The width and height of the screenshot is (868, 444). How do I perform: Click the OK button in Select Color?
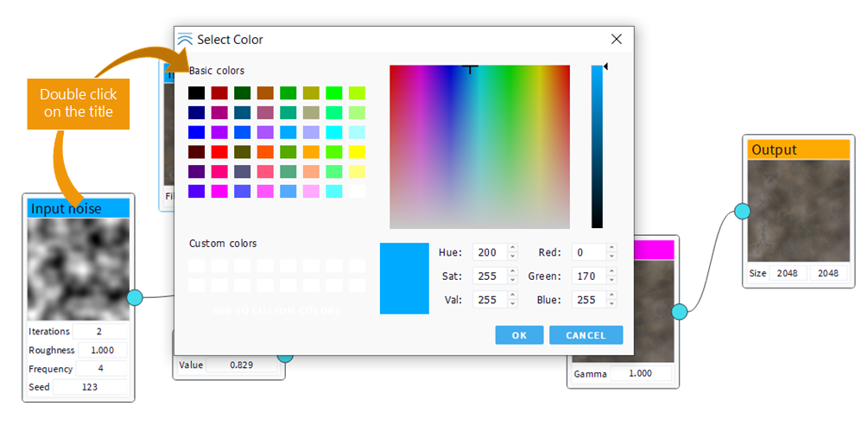click(x=519, y=335)
